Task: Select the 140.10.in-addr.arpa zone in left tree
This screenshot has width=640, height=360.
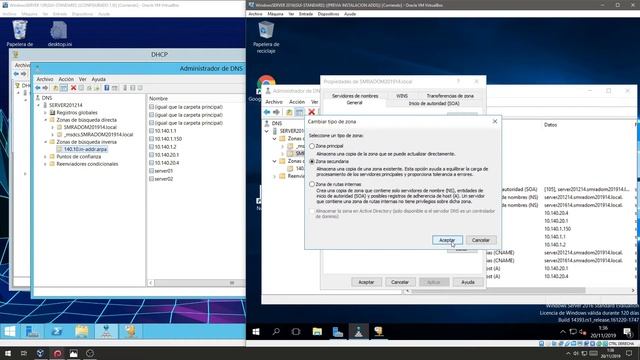Action: click(85, 149)
